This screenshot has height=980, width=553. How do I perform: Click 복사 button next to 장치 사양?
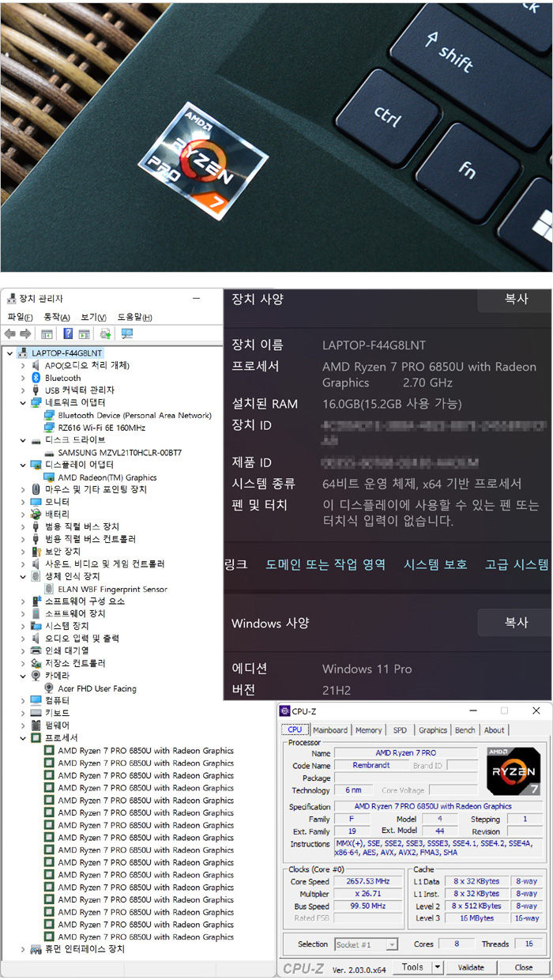[x=515, y=300]
